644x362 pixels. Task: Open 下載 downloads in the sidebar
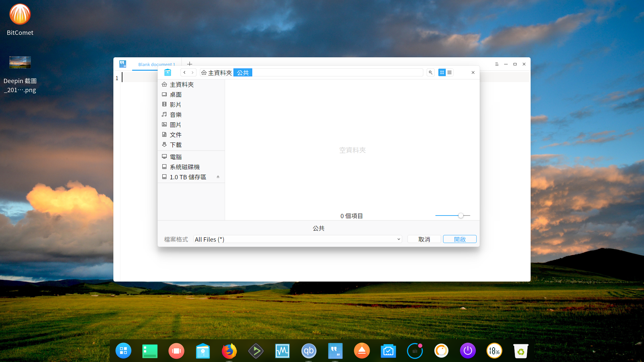click(x=175, y=144)
